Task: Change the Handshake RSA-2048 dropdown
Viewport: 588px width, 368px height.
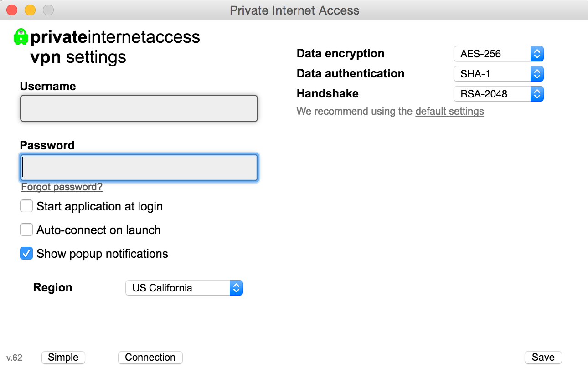Action: pos(499,94)
